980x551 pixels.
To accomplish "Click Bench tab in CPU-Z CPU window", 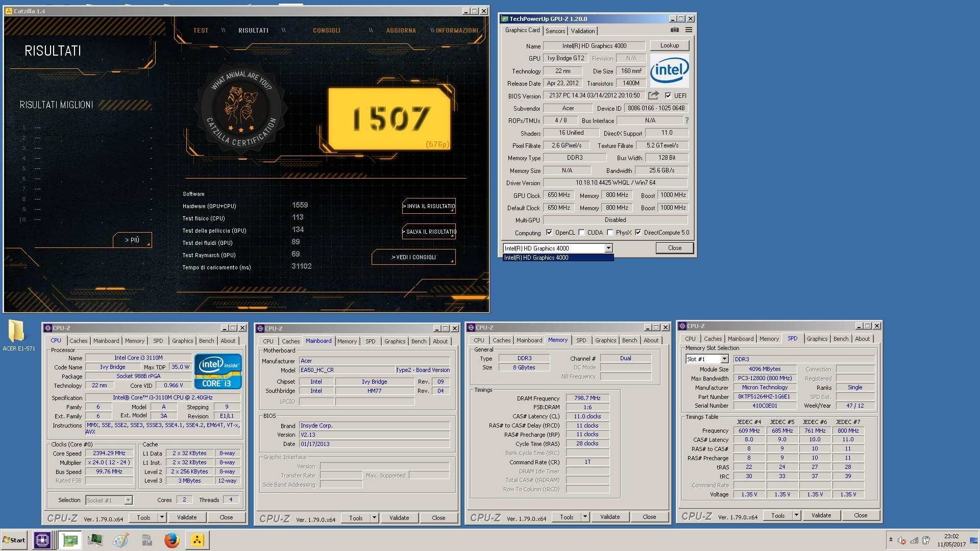I will (x=206, y=341).
